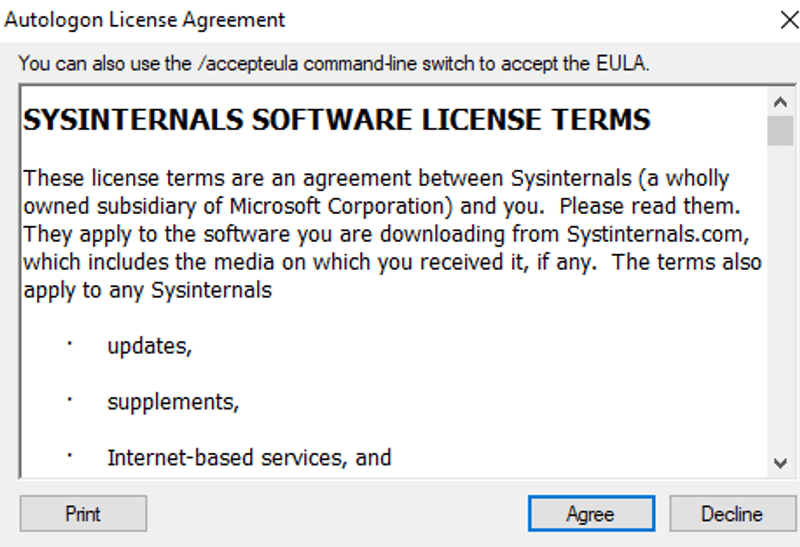Click the scrollbar down arrow
Image resolution: width=800 pixels, height=547 pixels.
click(x=780, y=462)
